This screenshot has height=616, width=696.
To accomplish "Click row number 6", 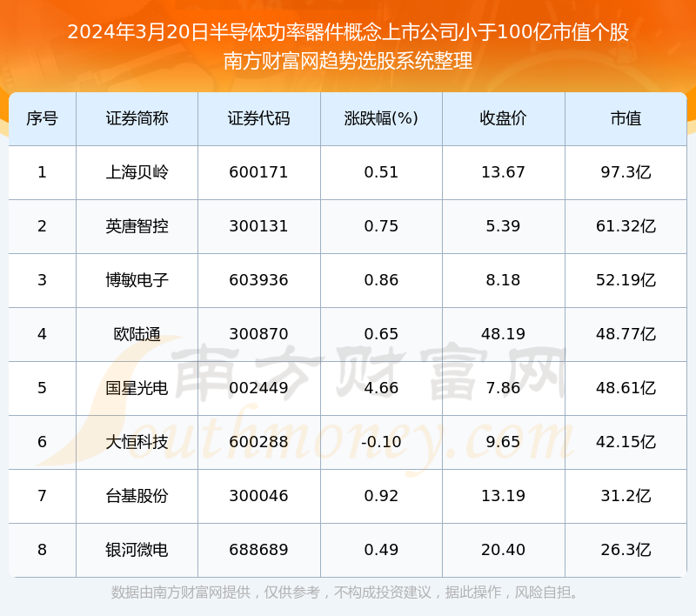I will [42, 442].
